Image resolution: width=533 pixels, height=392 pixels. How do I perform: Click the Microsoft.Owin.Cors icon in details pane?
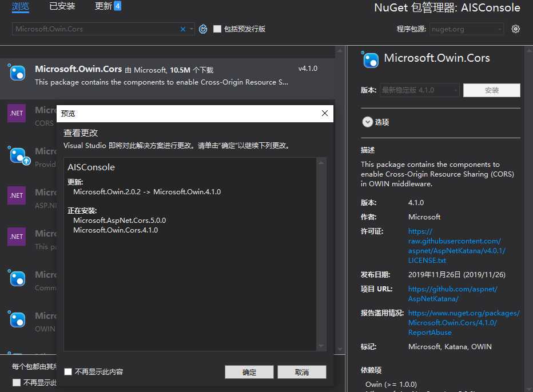click(370, 60)
